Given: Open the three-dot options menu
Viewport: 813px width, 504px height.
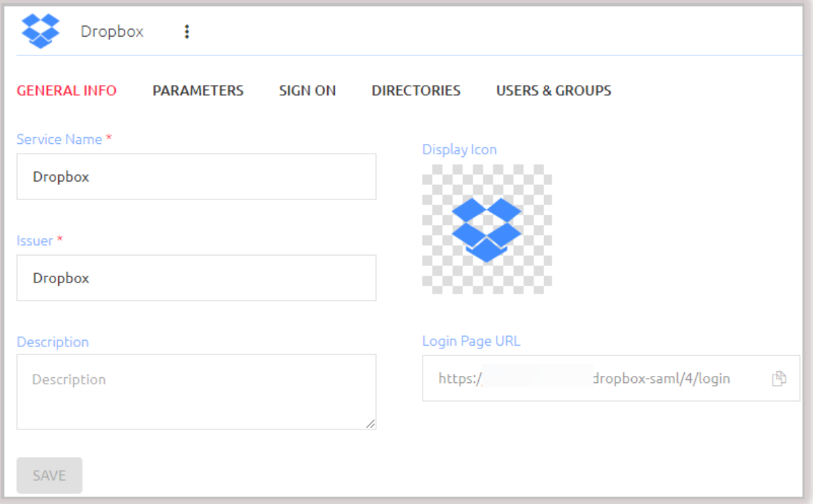Looking at the screenshot, I should (186, 31).
